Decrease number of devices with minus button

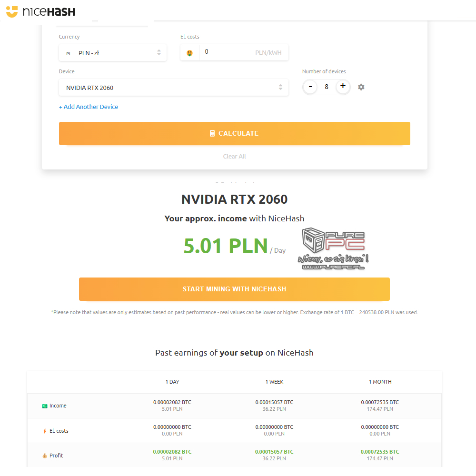point(310,87)
